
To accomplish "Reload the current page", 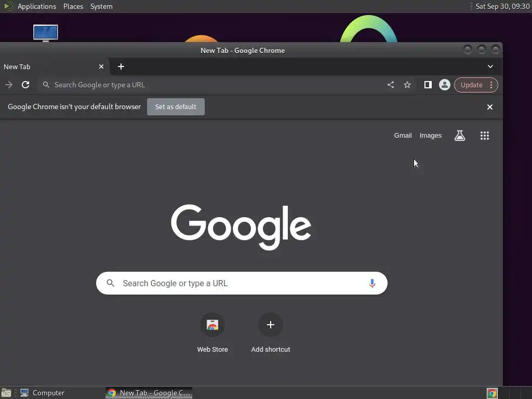I will [25, 85].
